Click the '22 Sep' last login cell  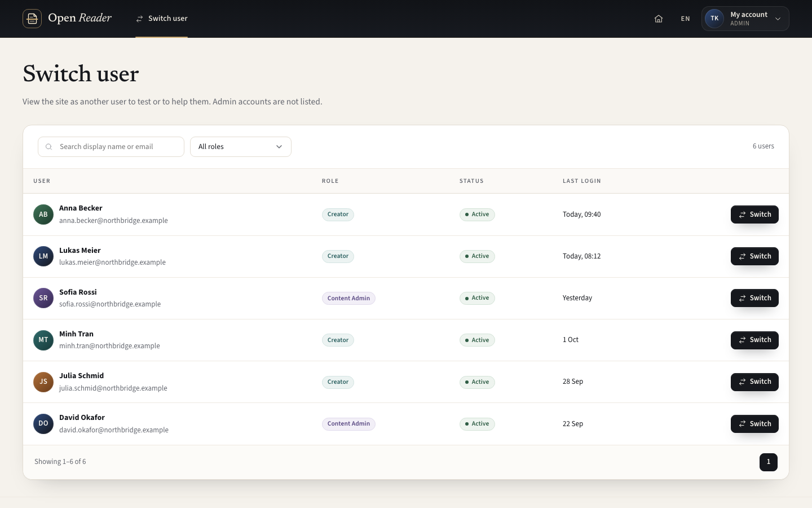point(573,424)
